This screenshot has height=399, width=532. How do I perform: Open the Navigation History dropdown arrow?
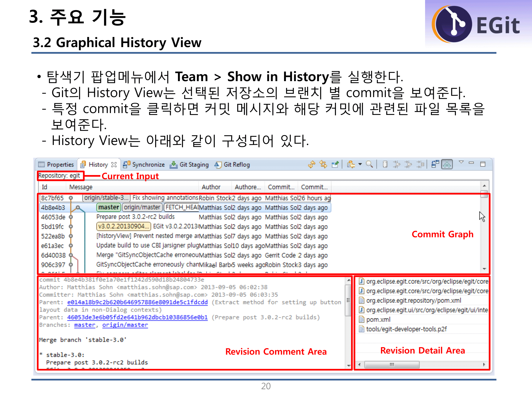coord(360,164)
